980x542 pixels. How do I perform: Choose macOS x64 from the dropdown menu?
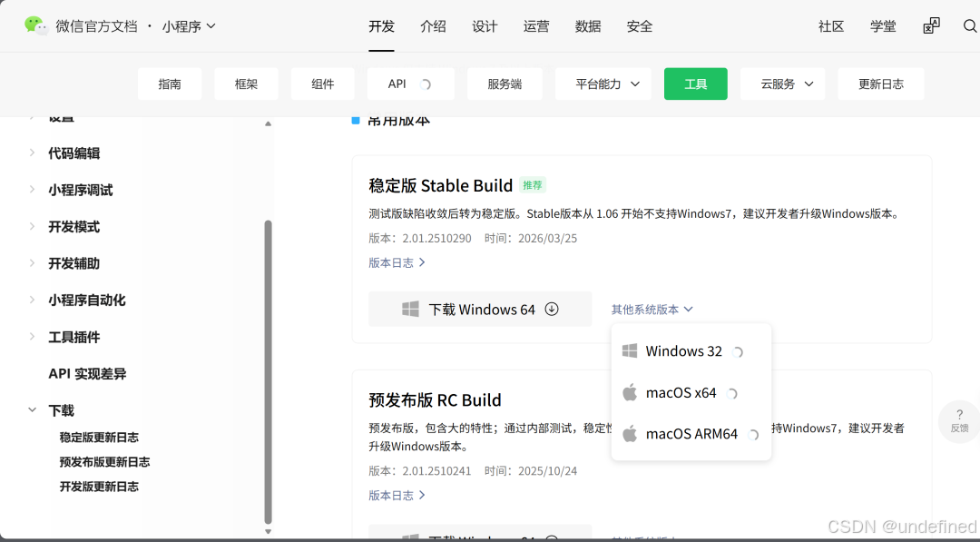tap(691, 392)
